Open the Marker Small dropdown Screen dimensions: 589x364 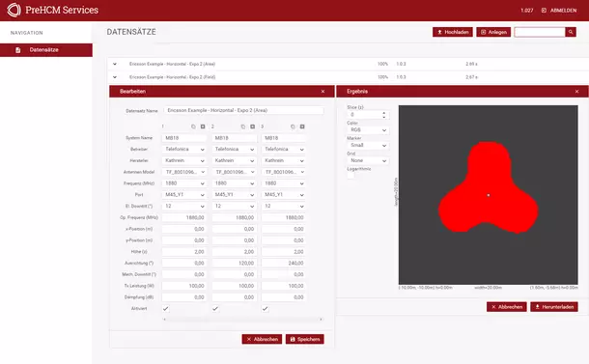367,146
